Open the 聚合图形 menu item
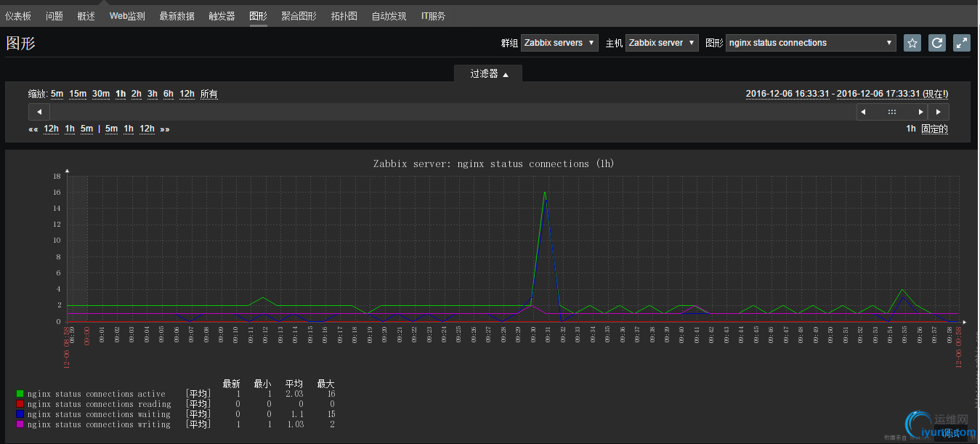The width and height of the screenshot is (980, 444). [x=299, y=16]
